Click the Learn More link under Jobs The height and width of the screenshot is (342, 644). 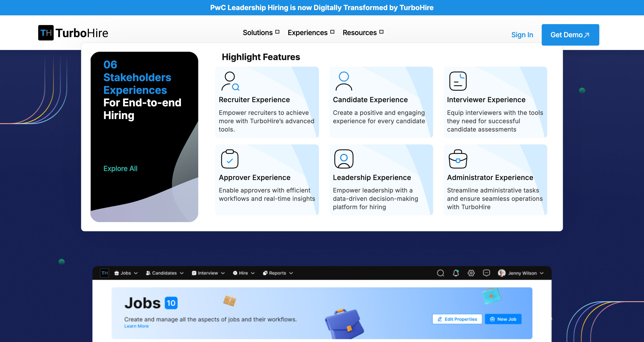point(136,326)
